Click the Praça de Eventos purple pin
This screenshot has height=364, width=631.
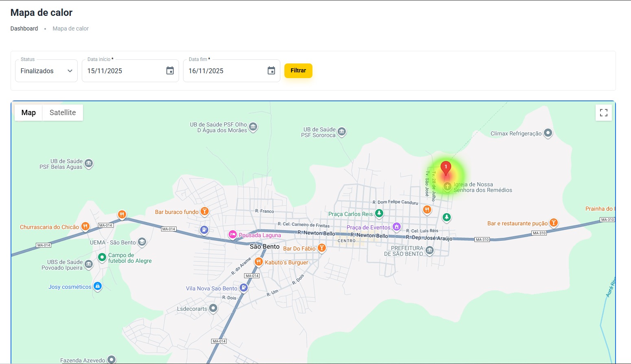pos(396,227)
